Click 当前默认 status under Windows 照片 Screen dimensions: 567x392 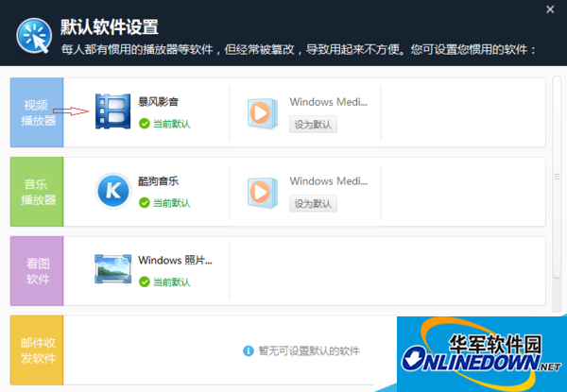coord(171,281)
